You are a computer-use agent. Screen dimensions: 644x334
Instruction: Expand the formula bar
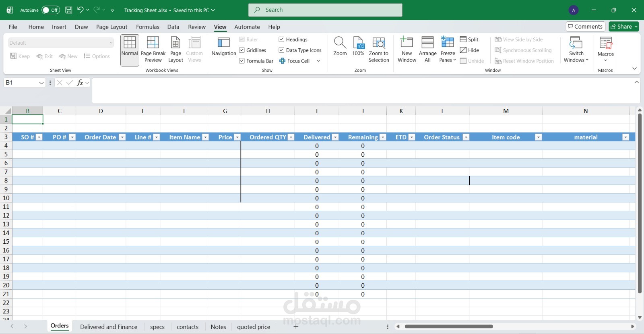[636, 82]
